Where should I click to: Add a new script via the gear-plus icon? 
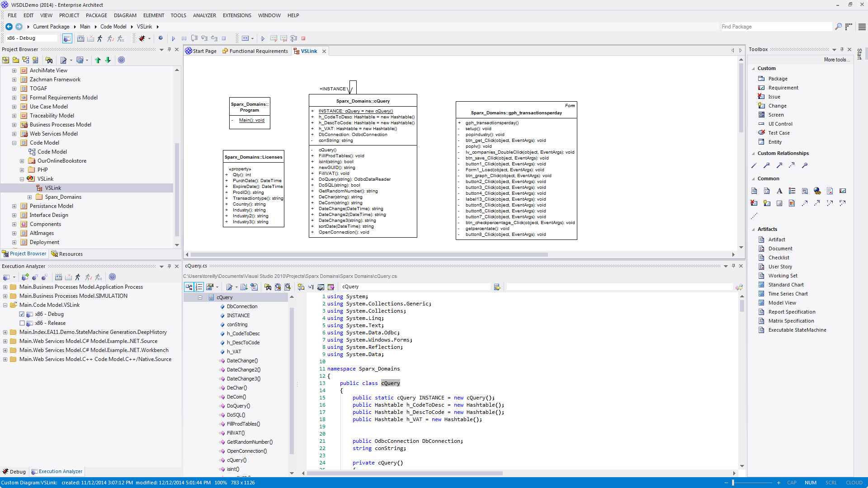25,277
